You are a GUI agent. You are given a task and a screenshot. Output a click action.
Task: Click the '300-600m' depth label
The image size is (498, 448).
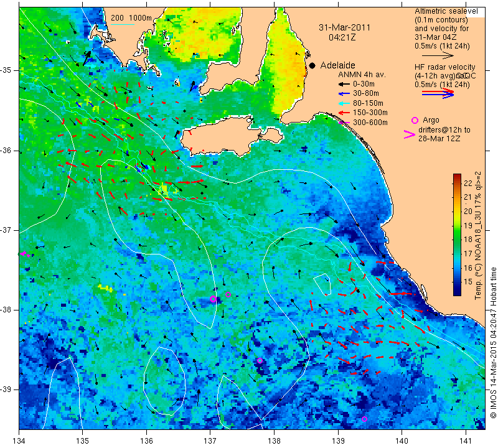coord(370,123)
